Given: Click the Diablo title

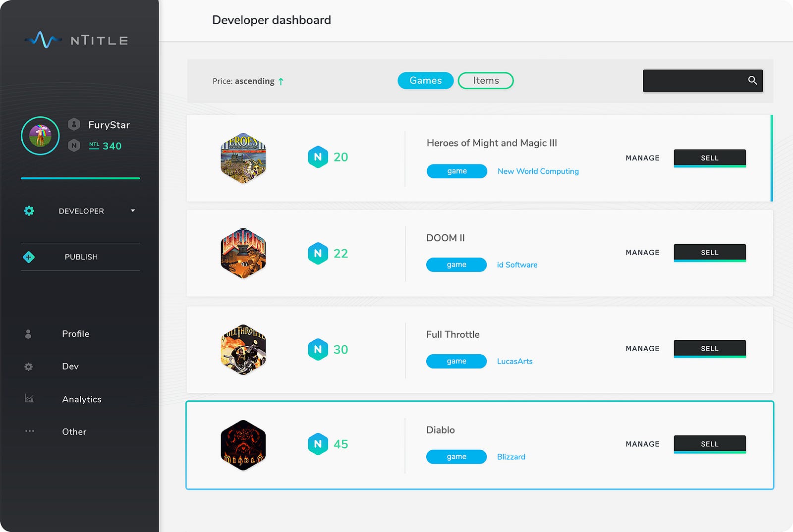Looking at the screenshot, I should 441,430.
